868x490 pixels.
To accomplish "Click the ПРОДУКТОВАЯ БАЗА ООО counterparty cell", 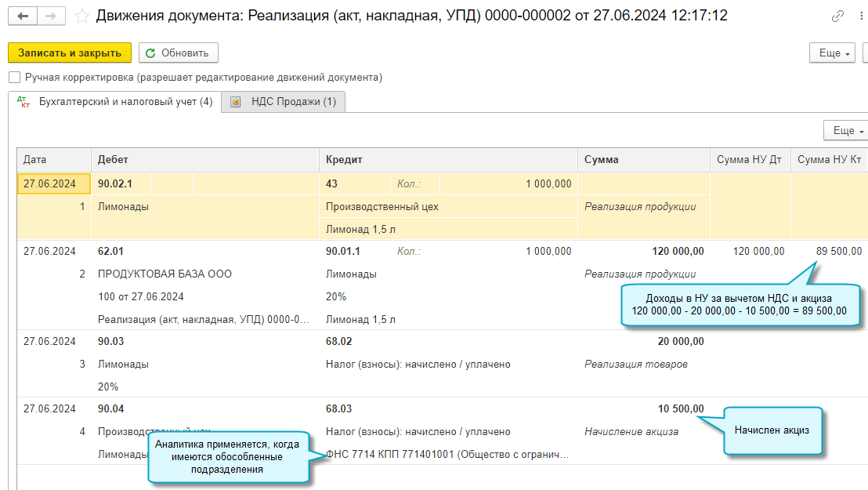I will point(165,274).
